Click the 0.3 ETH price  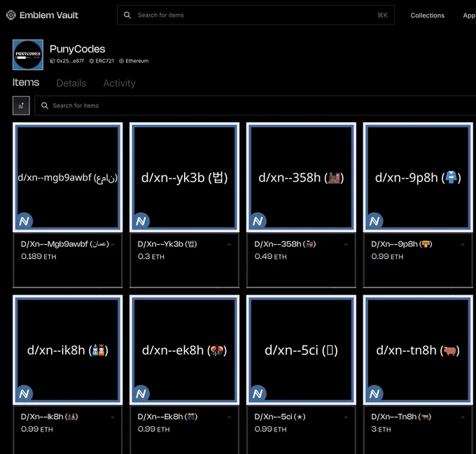151,257
